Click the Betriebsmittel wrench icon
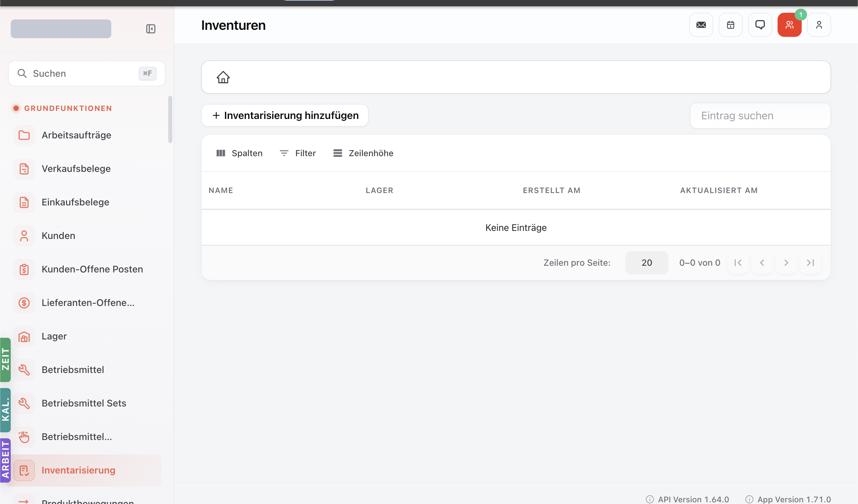 point(24,370)
